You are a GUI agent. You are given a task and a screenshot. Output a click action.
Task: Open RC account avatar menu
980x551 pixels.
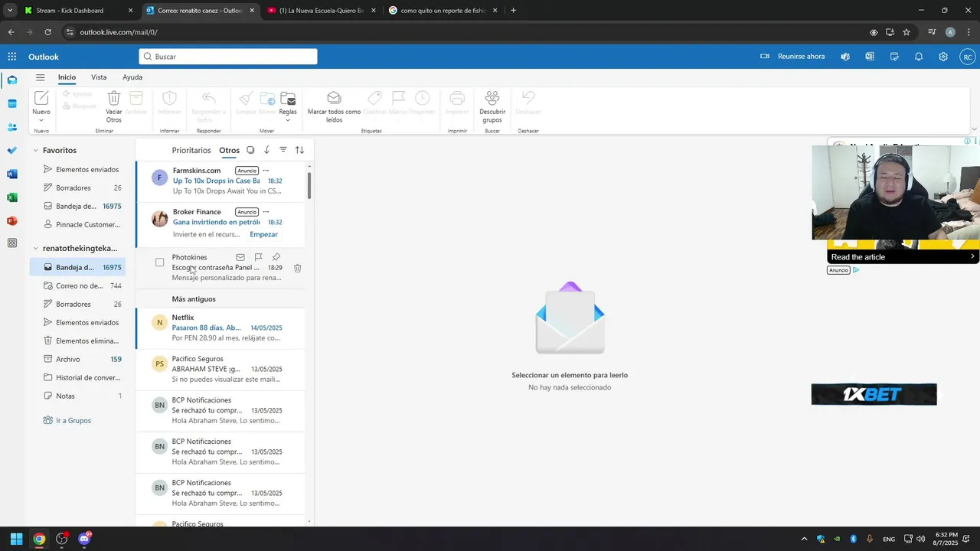(968, 57)
